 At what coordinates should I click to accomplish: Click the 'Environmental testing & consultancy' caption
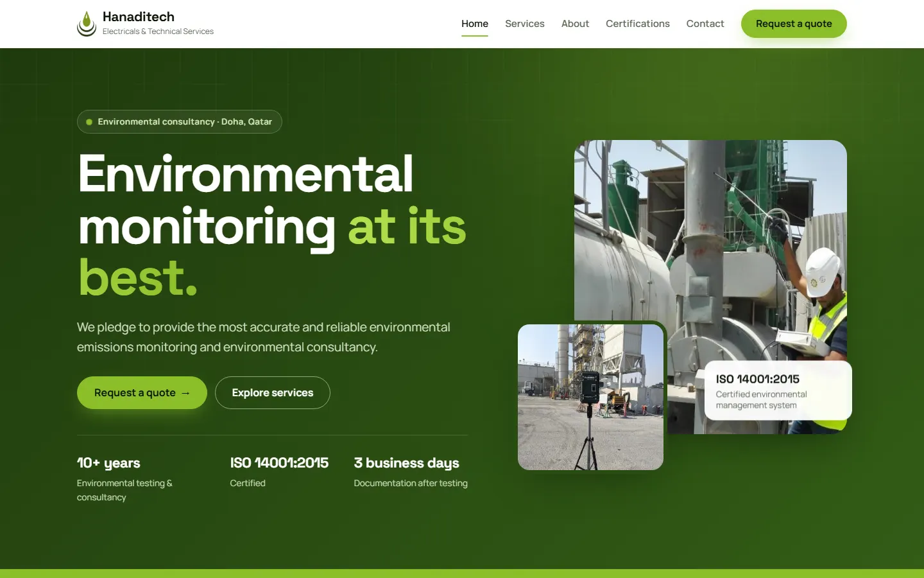124,490
